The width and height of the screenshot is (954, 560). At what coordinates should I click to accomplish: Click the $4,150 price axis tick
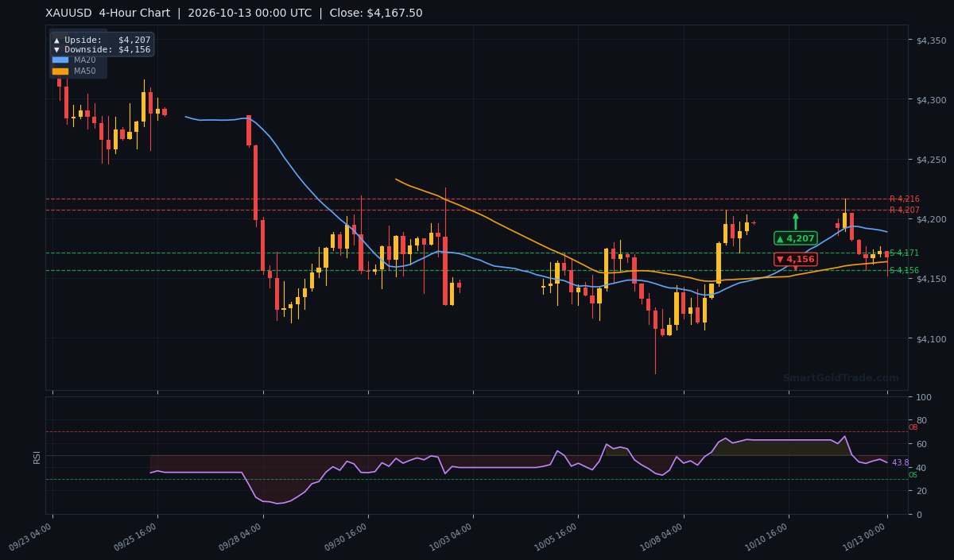coord(931,278)
